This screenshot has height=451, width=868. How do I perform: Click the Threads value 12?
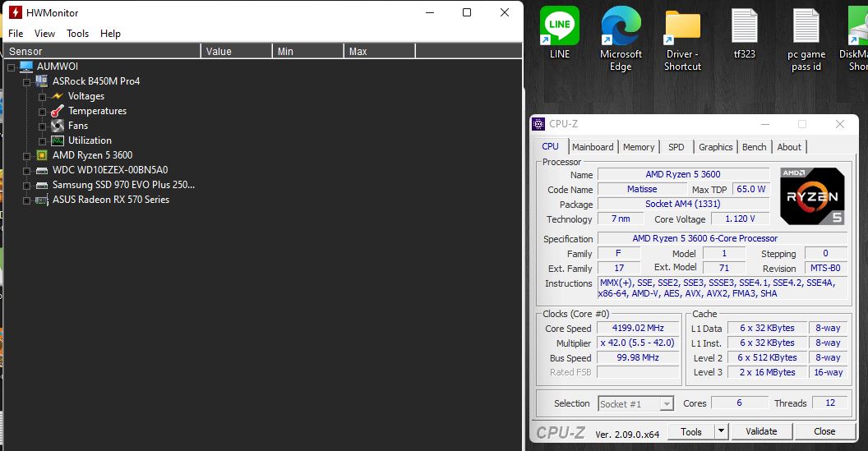[x=830, y=403]
